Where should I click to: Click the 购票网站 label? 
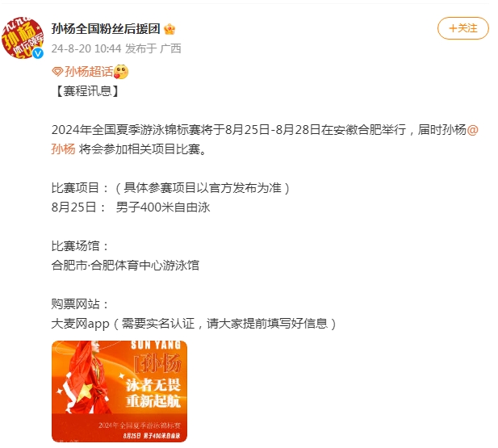click(80, 304)
